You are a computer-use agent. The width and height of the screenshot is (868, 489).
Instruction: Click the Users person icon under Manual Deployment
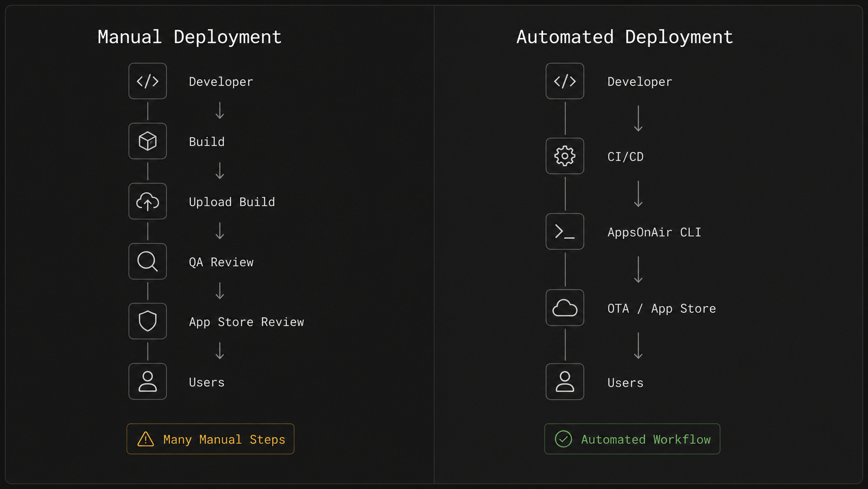[147, 381]
